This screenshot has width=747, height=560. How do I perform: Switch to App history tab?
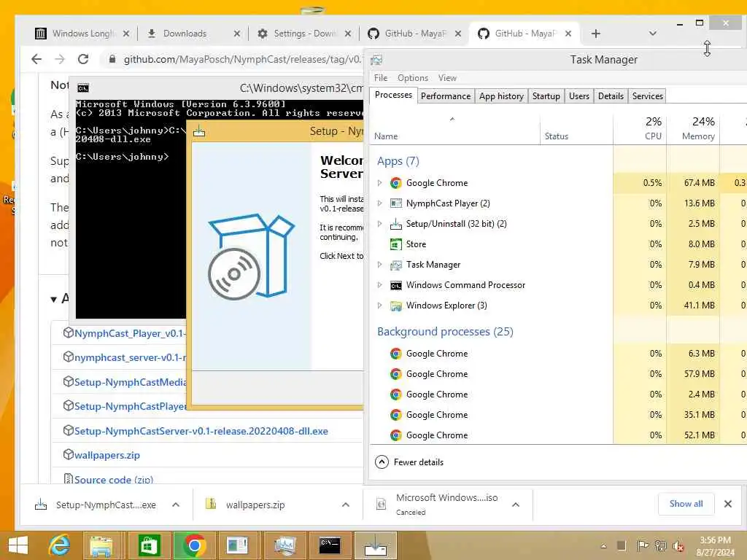tap(501, 96)
